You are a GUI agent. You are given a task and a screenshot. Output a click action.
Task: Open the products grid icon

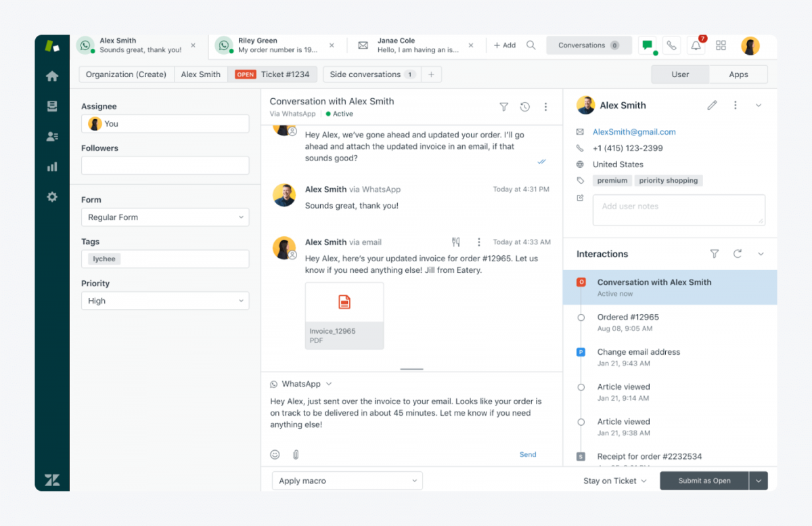point(721,45)
